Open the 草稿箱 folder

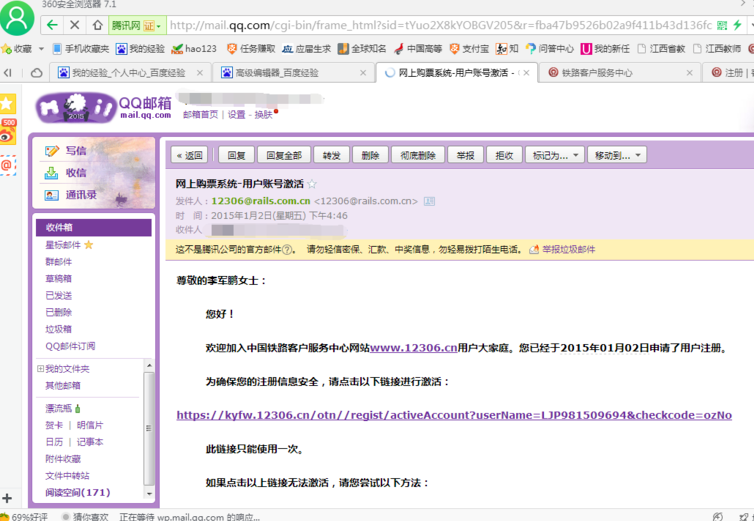(x=58, y=279)
